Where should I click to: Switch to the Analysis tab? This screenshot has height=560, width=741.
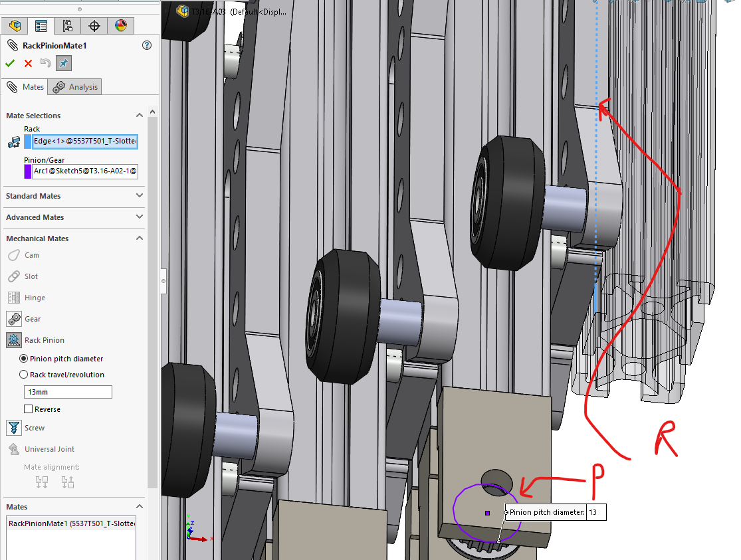(76, 87)
